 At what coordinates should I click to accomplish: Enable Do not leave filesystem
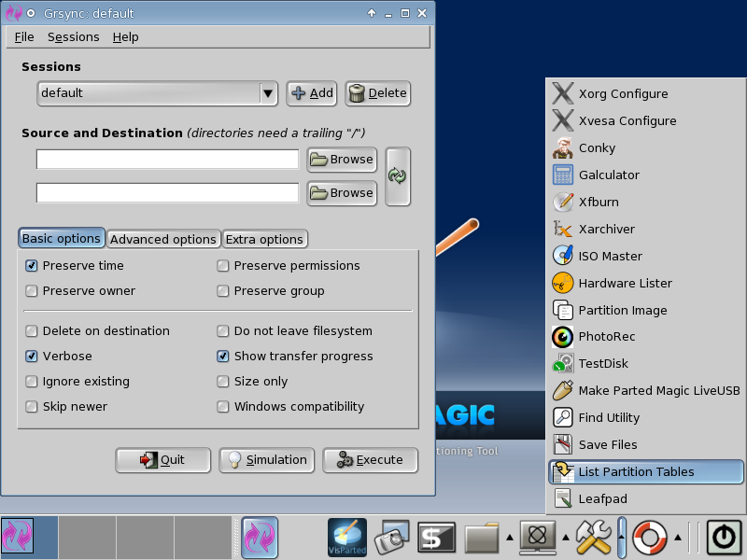(222, 331)
